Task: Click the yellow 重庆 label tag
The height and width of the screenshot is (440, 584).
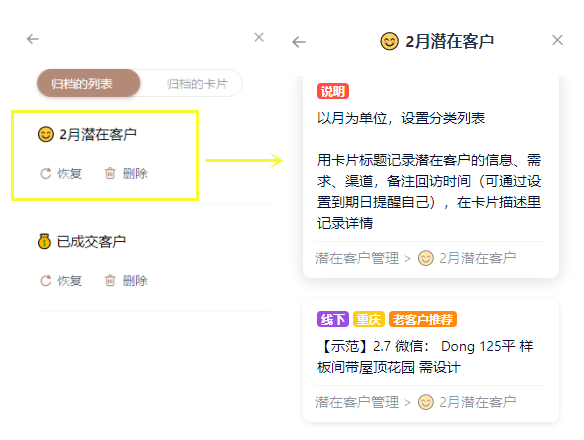Action: (369, 319)
